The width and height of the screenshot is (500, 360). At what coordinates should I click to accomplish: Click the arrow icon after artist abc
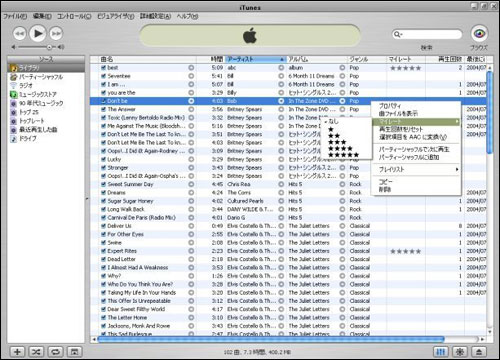pos(281,68)
